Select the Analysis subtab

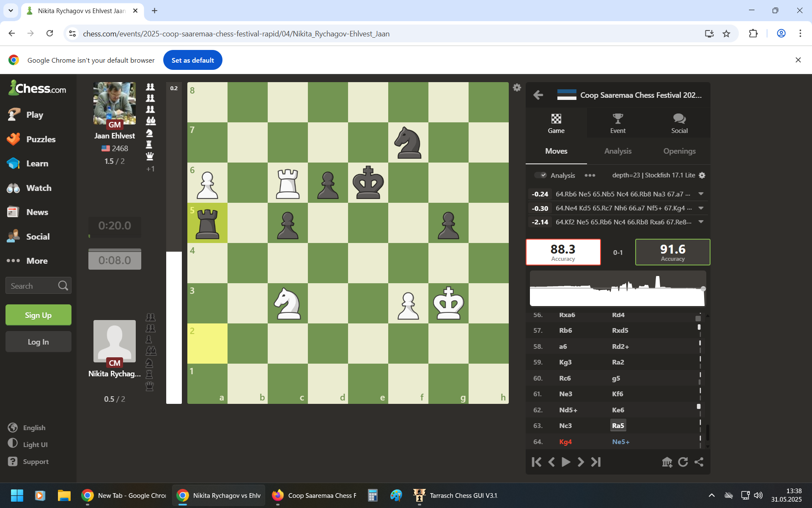point(617,151)
